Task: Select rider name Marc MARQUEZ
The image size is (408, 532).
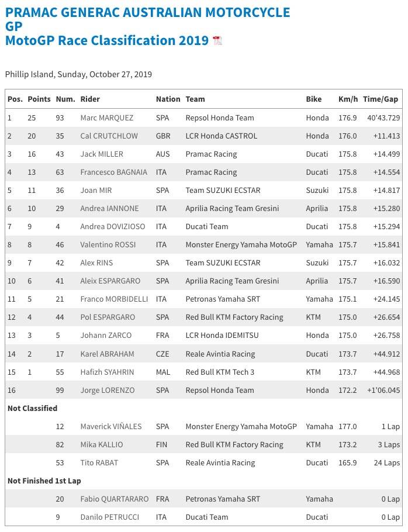Action: pyautogui.click(x=106, y=118)
